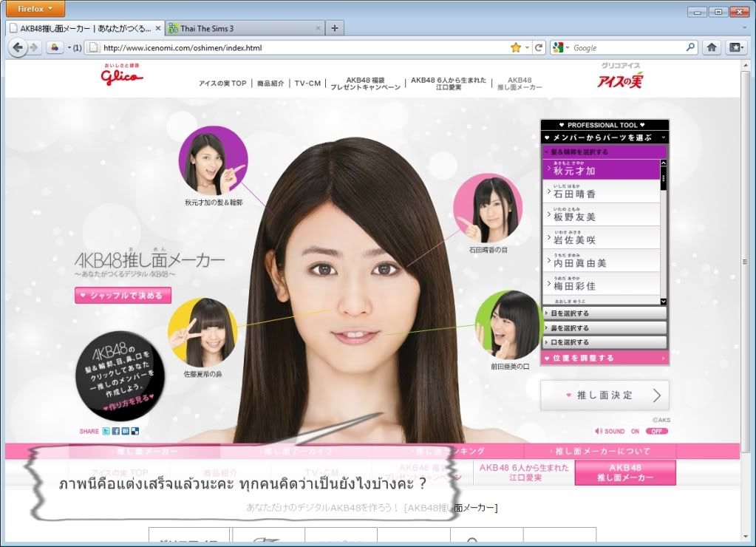Go back with the Firefox back arrow

coord(18,47)
